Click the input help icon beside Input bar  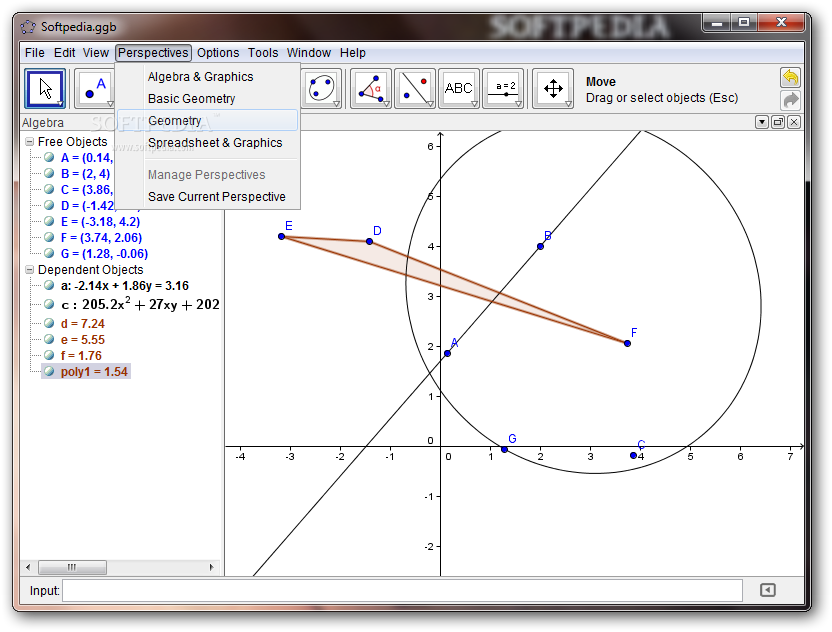pyautogui.click(x=767, y=590)
